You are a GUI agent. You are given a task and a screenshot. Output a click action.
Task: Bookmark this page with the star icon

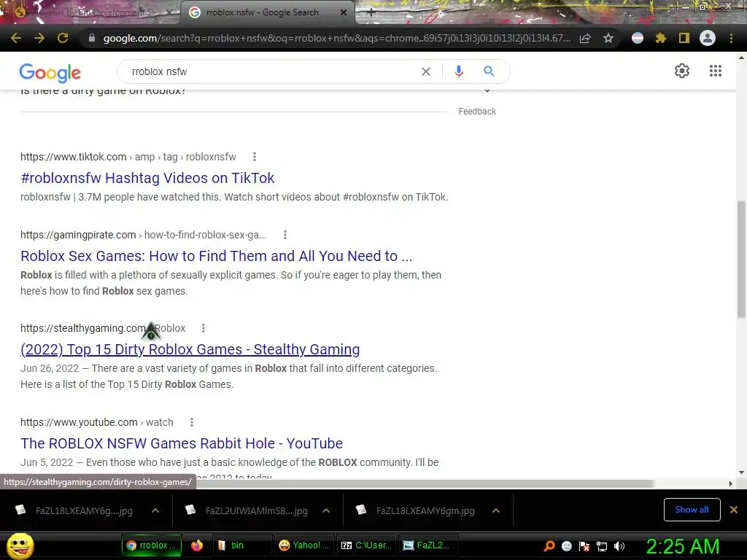(608, 38)
